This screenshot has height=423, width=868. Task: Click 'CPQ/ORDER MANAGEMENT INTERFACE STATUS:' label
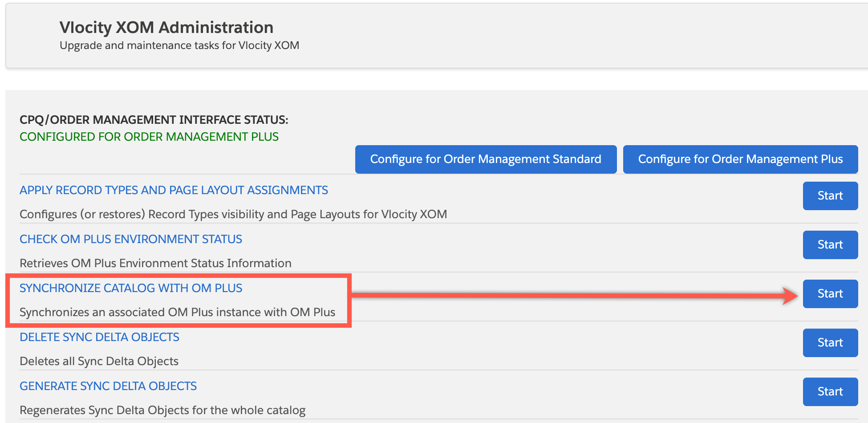click(x=154, y=120)
